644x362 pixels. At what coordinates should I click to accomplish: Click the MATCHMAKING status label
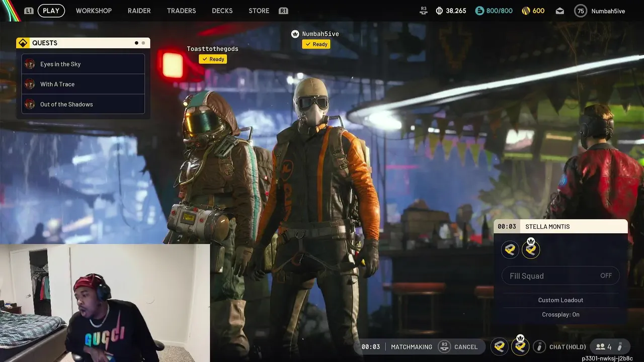[x=412, y=347]
